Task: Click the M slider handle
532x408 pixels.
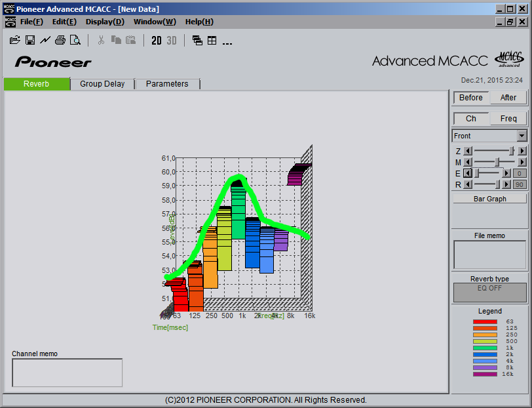Action: pos(497,162)
